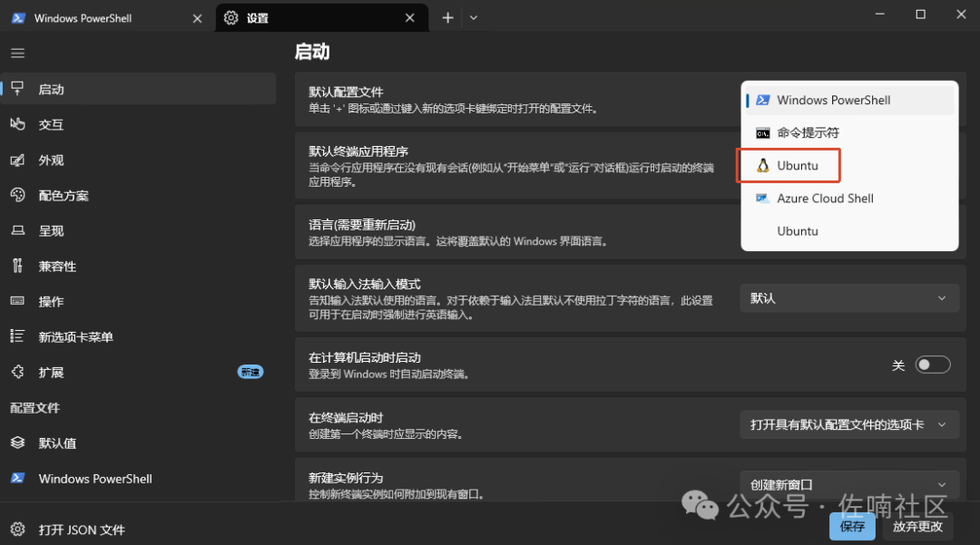Click the 默认配置文件 setting title

point(346,92)
